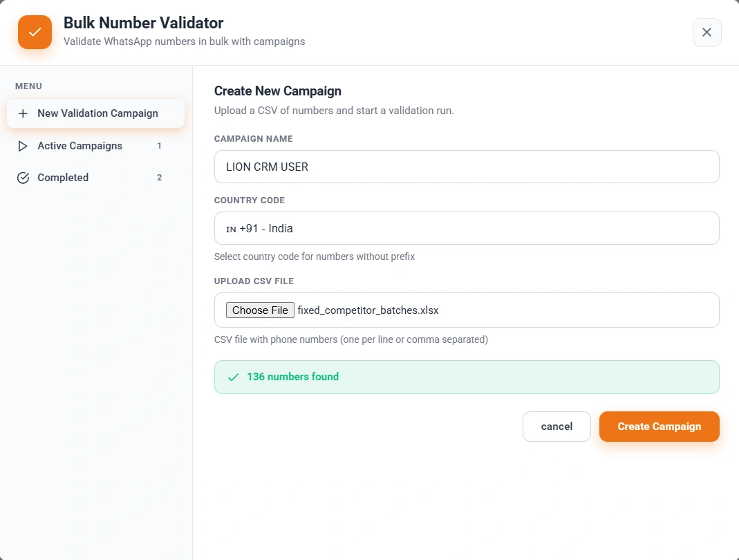Click the Upload a CSV of numbers description
This screenshot has height=560, width=739.
coord(334,111)
